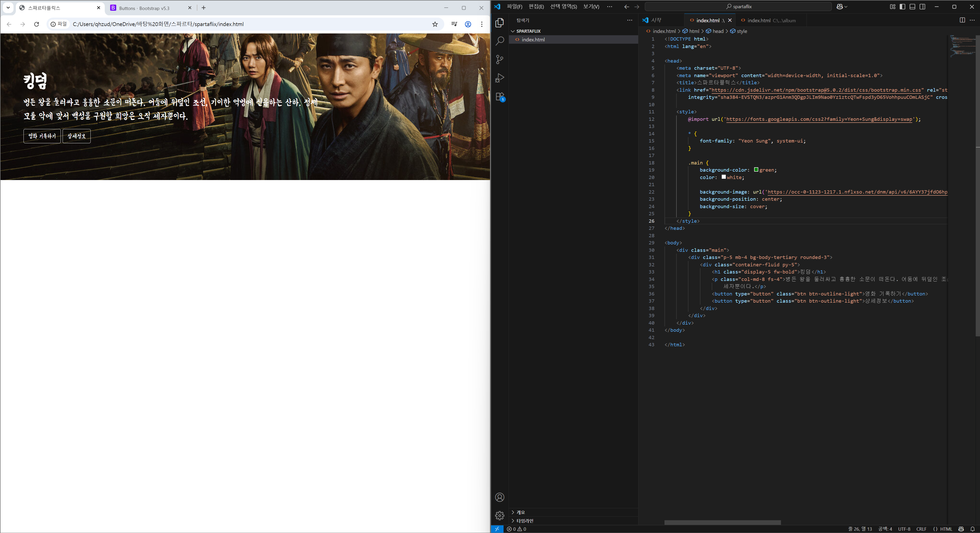The width and height of the screenshot is (980, 533).
Task: Toggle the bottom panel in VS Code
Action: click(912, 6)
